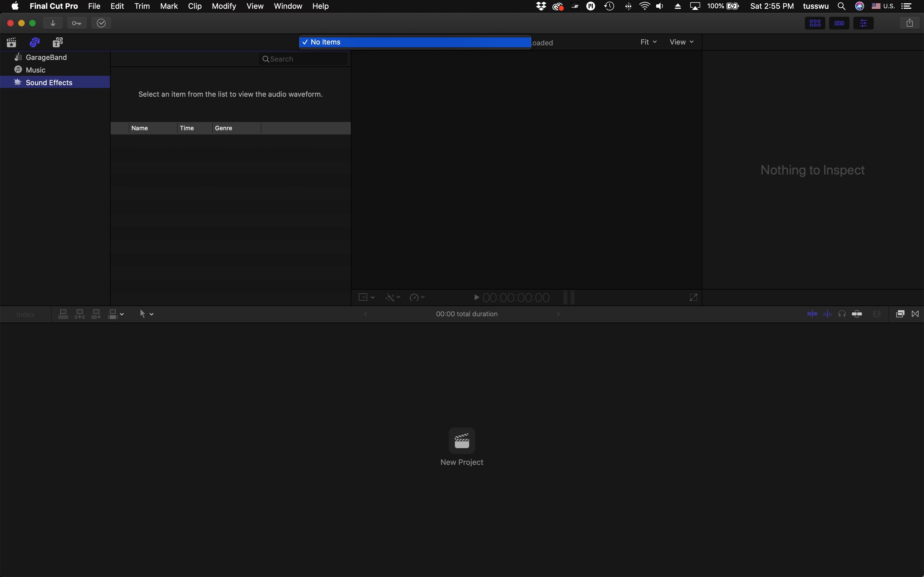Image resolution: width=924 pixels, height=577 pixels.
Task: Open the Modify menu
Action: point(224,6)
